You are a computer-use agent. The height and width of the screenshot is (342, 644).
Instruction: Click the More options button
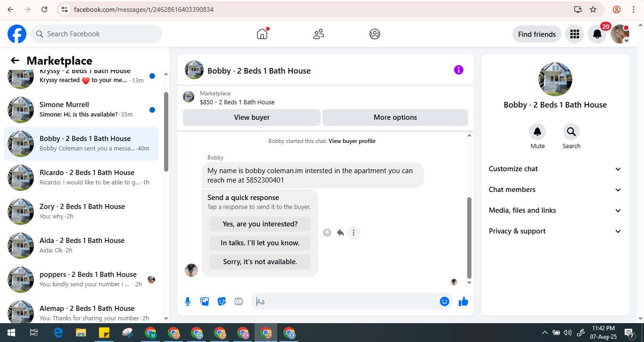[x=395, y=117]
